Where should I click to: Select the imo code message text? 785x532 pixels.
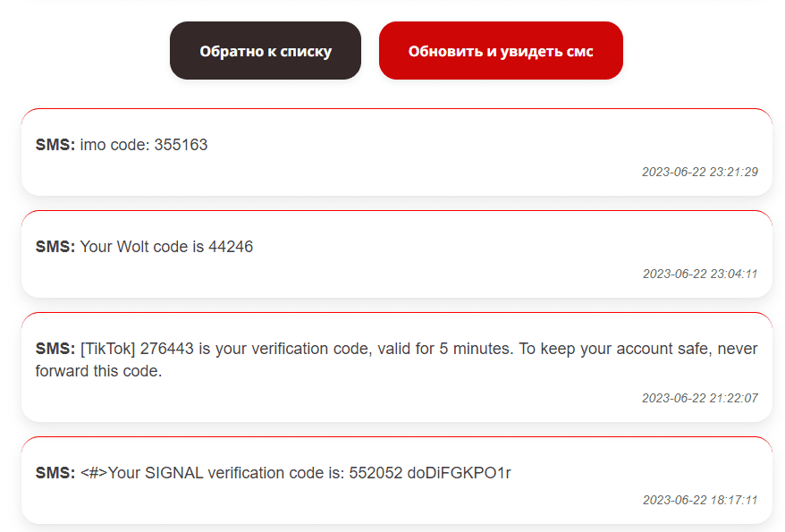pyautogui.click(x=143, y=145)
